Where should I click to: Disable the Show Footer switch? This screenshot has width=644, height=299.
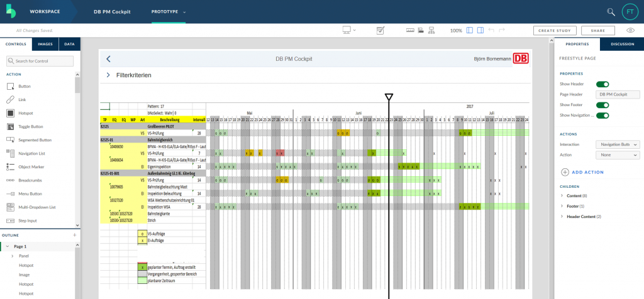click(602, 105)
